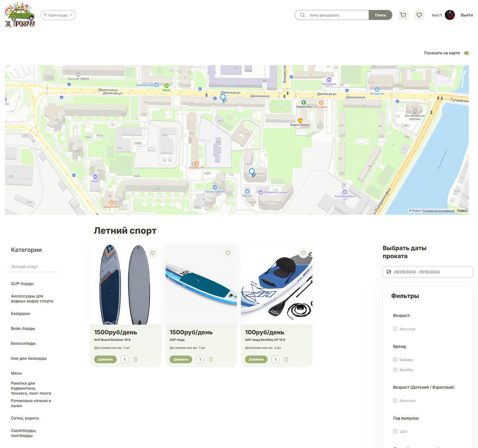This screenshot has height=448, width=478.
Task: Open teal SUP-борд product image
Action: [x=201, y=284]
